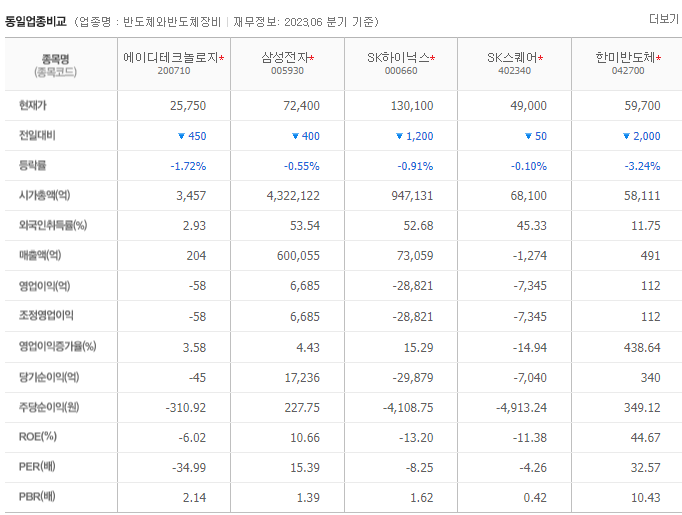Click the 전일대비 row label
The width and height of the screenshot is (682, 515).
[x=37, y=135]
